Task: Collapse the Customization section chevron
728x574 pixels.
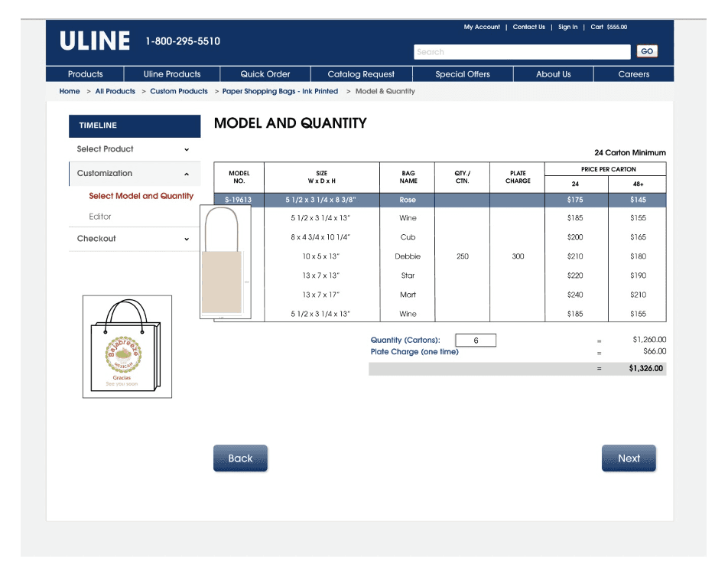Action: coord(187,174)
